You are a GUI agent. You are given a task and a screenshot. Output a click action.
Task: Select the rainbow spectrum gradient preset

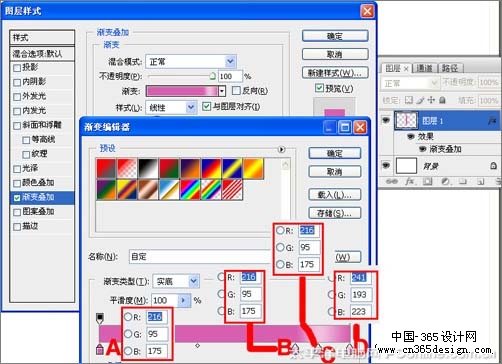pos(190,190)
